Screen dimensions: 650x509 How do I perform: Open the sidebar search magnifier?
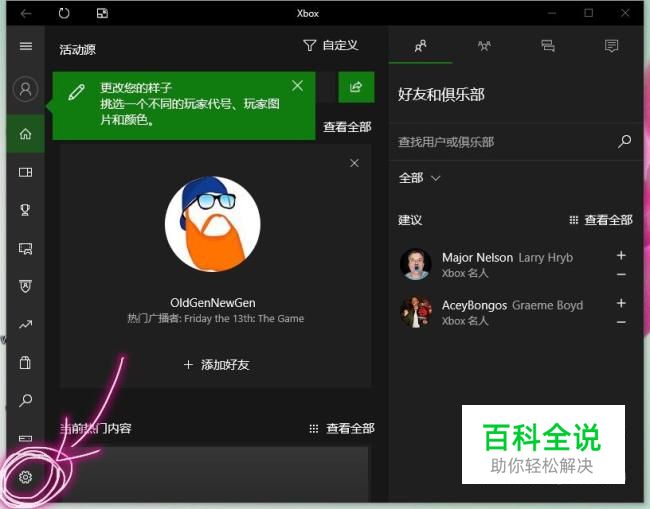pyautogui.click(x=26, y=400)
